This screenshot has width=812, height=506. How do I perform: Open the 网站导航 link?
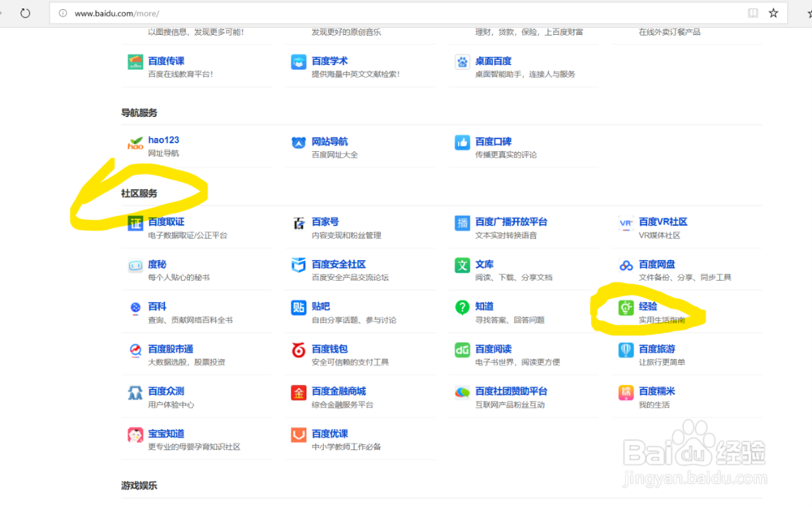[330, 141]
